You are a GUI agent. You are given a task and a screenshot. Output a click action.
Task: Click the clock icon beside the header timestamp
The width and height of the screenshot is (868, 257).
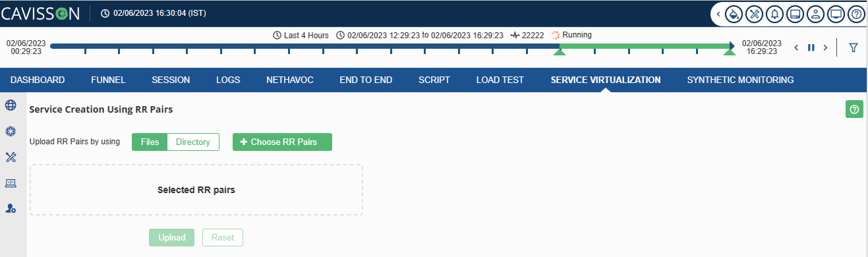point(105,14)
